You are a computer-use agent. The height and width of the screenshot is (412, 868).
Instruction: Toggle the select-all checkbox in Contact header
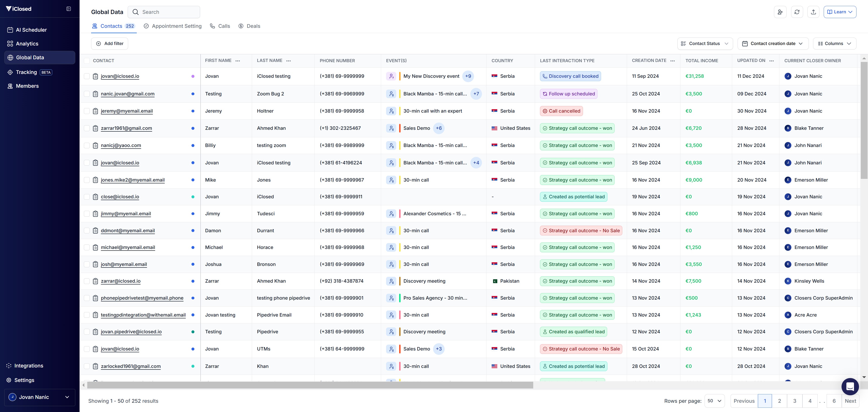coord(87,61)
